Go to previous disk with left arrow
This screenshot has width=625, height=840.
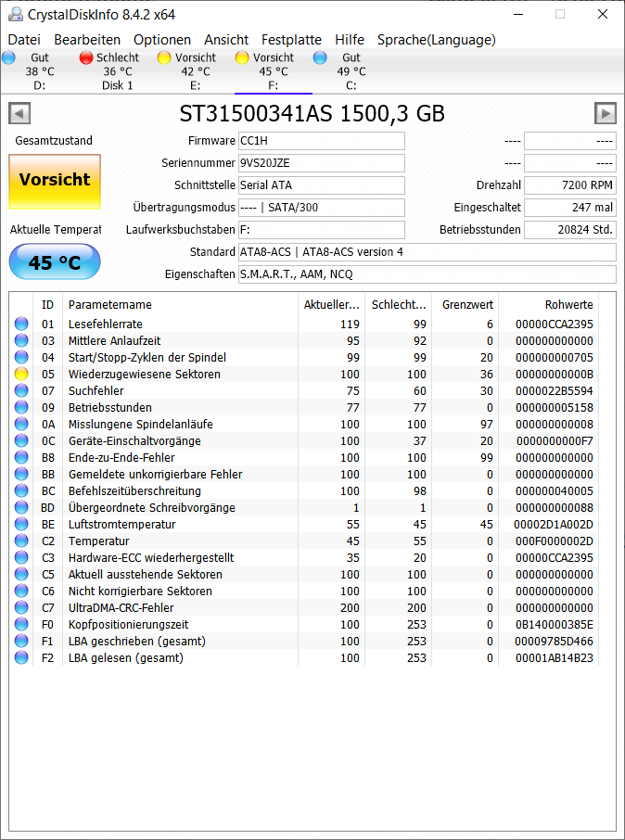point(19,113)
